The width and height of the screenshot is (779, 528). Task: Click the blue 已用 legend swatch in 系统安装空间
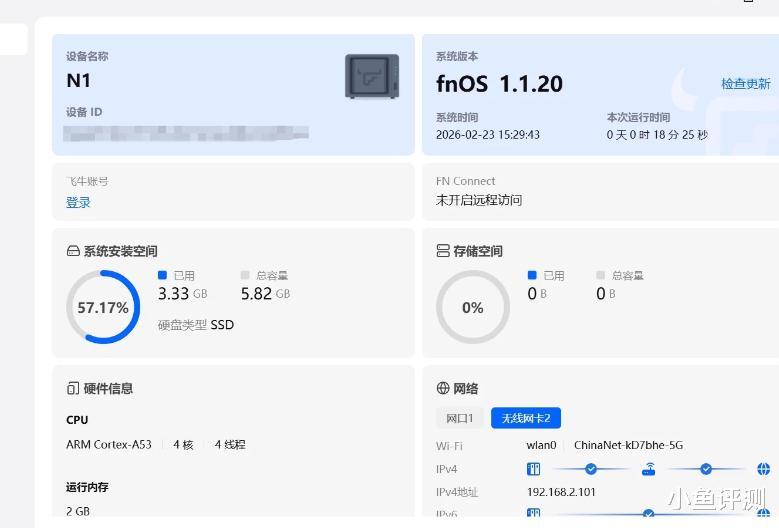click(162, 275)
